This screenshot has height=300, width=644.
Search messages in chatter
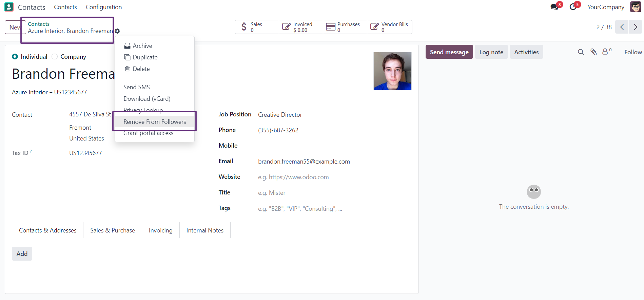tap(581, 52)
